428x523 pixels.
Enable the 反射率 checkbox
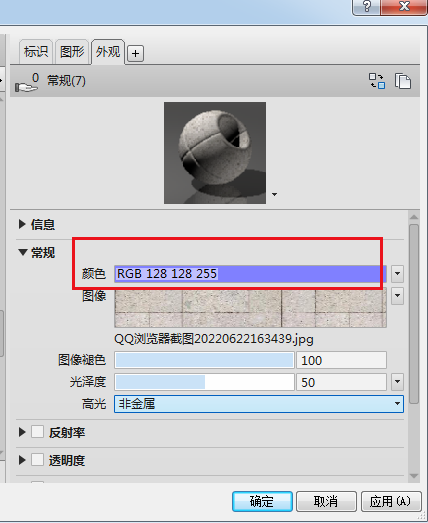pos(37,432)
